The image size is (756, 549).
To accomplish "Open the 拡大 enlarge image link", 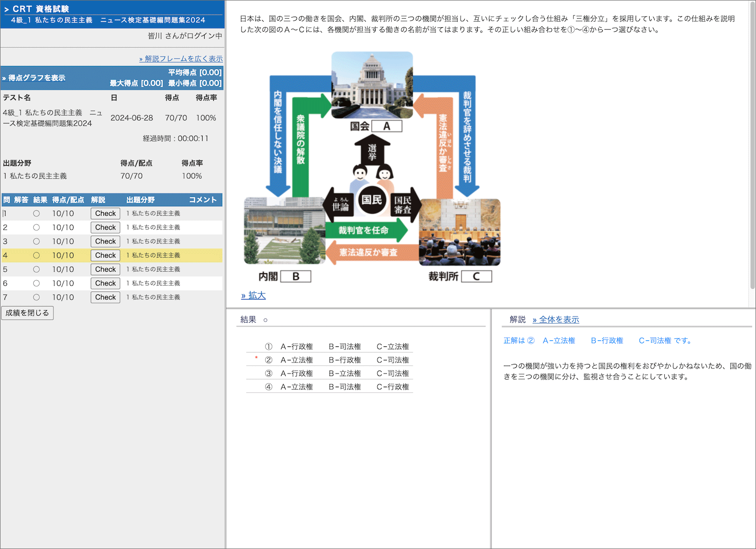I will coord(254,295).
